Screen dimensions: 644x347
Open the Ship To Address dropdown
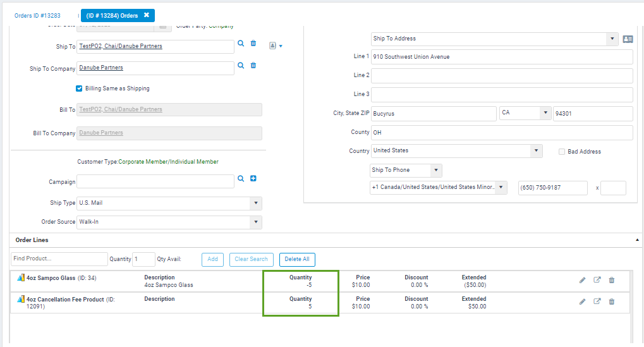click(612, 39)
